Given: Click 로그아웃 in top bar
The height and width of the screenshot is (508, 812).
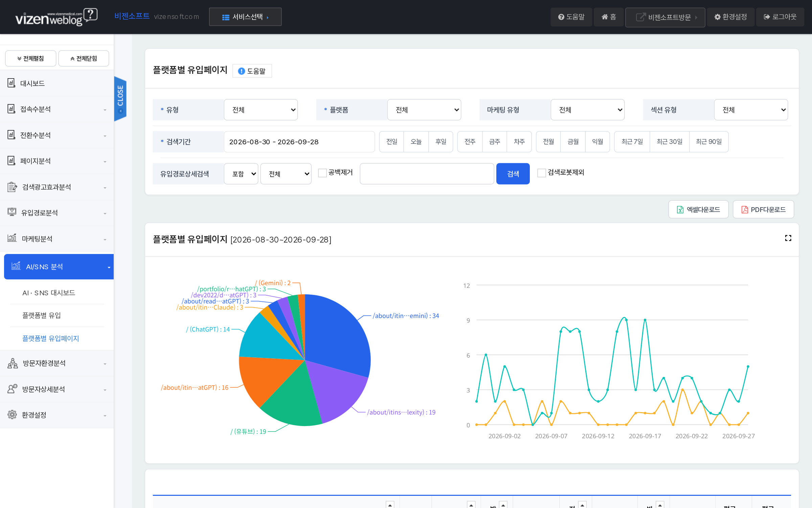Looking at the screenshot, I should tap(780, 17).
